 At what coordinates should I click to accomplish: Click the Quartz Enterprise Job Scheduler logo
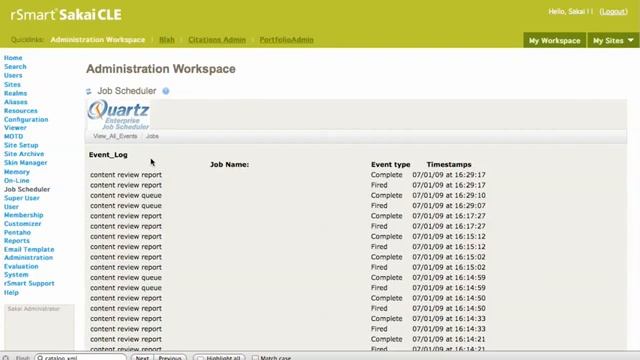(x=118, y=115)
